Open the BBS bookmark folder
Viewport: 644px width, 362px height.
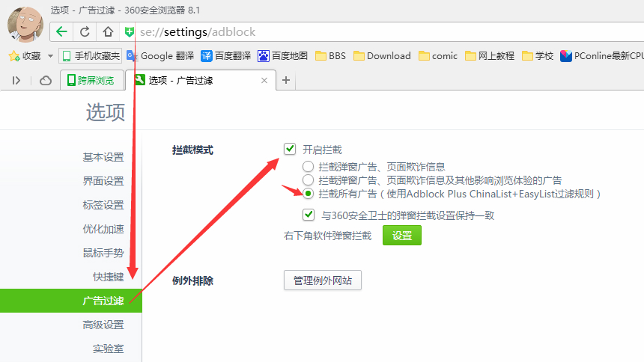coord(331,56)
